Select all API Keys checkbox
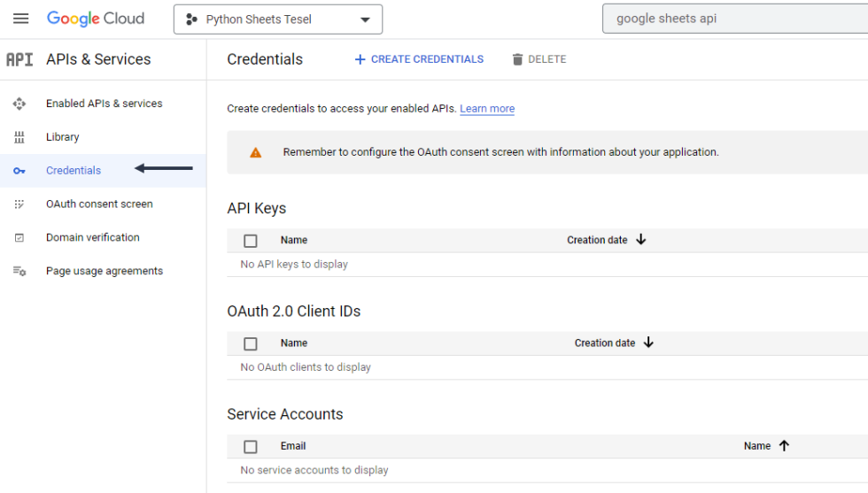 click(251, 241)
